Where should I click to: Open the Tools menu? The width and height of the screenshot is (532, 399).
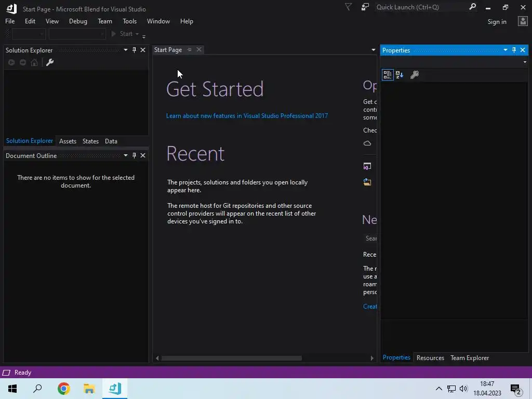tap(129, 21)
